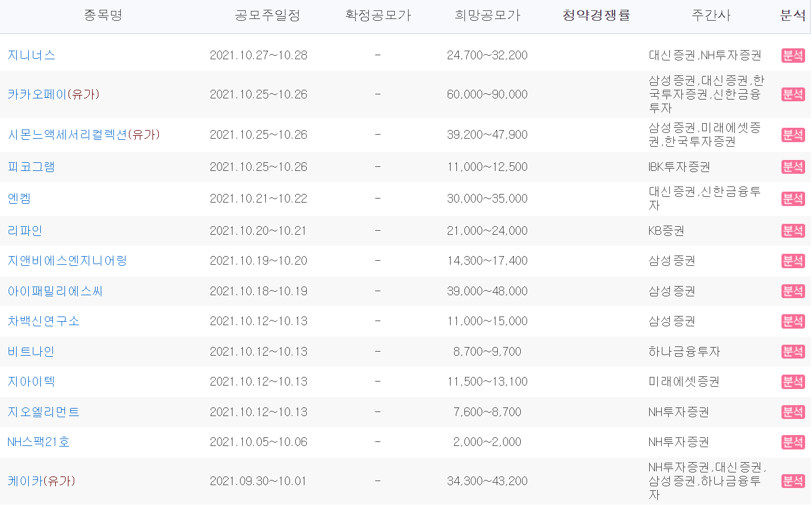Click the 주간사 column header
Screen dimensions: 812x507
click(x=711, y=16)
